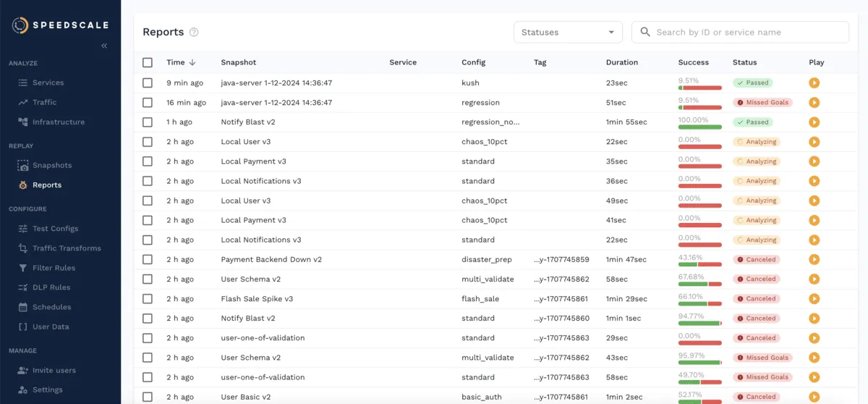Check the disaster_prep row checkbox

[x=148, y=259]
